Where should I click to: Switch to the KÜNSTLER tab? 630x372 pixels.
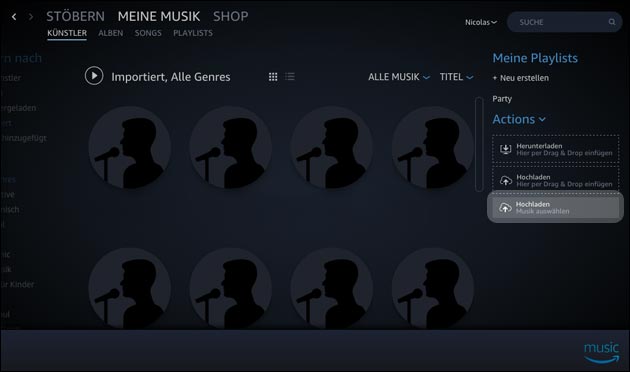pos(67,33)
